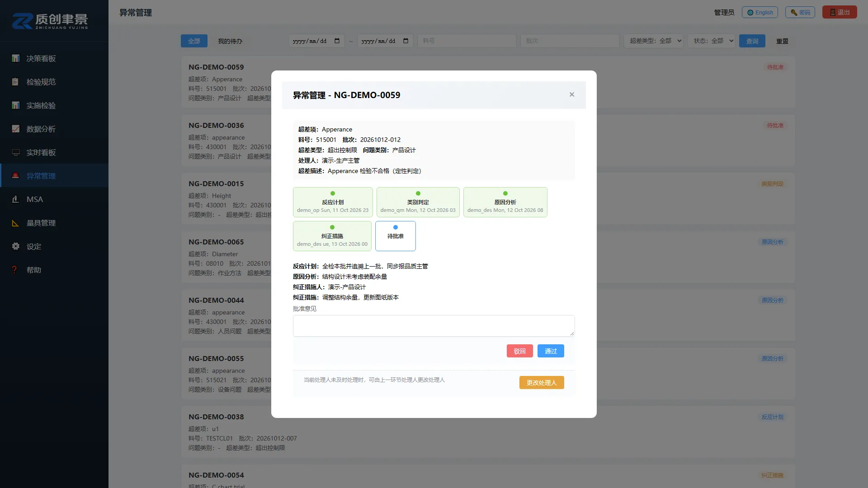This screenshot has width=868, height=488.
Task: Select the 反应计划 workflow step
Action: 333,202
